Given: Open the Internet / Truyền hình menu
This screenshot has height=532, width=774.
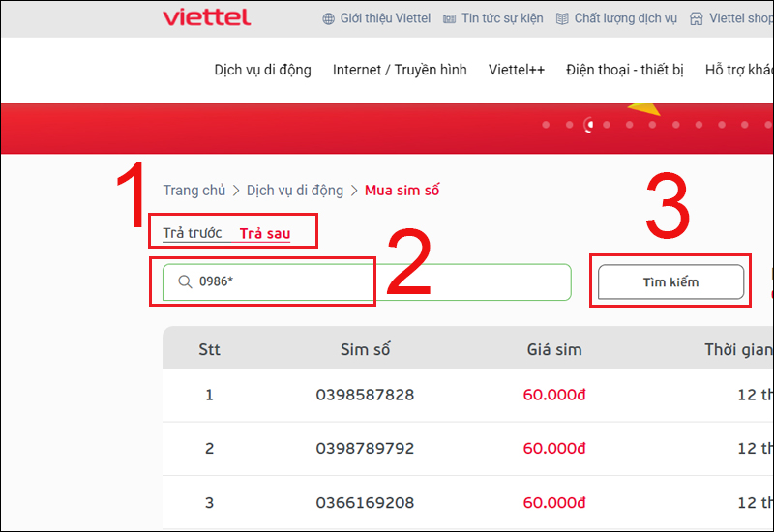Looking at the screenshot, I should 400,70.
